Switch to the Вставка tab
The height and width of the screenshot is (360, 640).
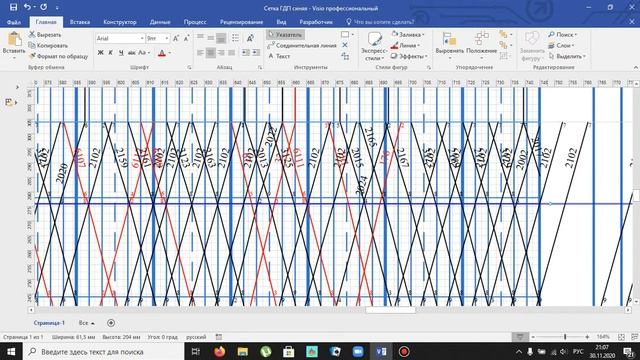pyautogui.click(x=80, y=22)
